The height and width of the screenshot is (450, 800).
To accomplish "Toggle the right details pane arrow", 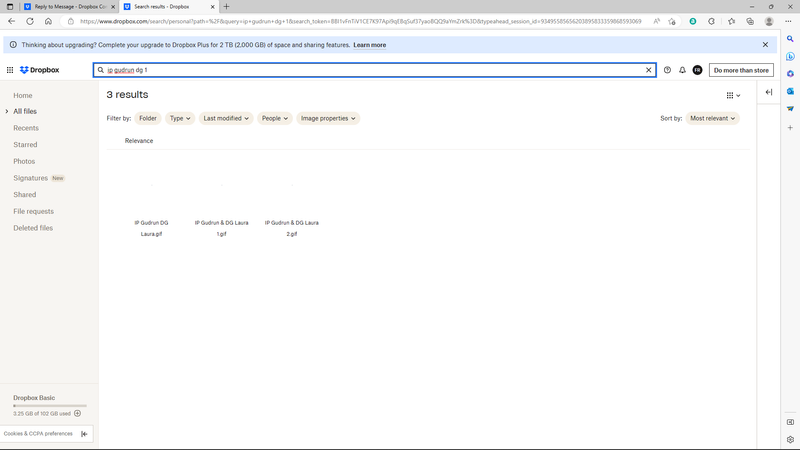I will (x=769, y=92).
